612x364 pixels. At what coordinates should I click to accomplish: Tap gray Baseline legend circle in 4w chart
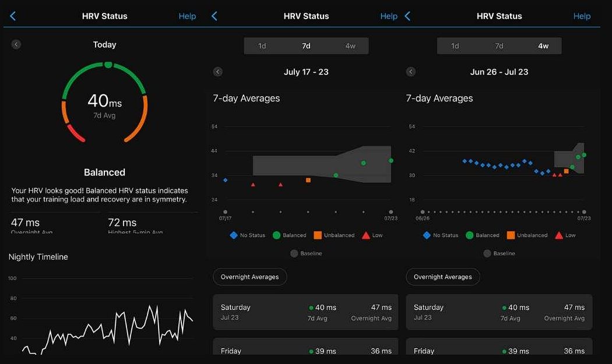tap(487, 253)
